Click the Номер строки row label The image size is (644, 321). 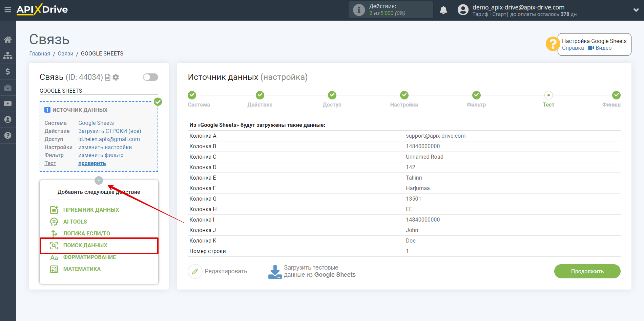tap(208, 251)
